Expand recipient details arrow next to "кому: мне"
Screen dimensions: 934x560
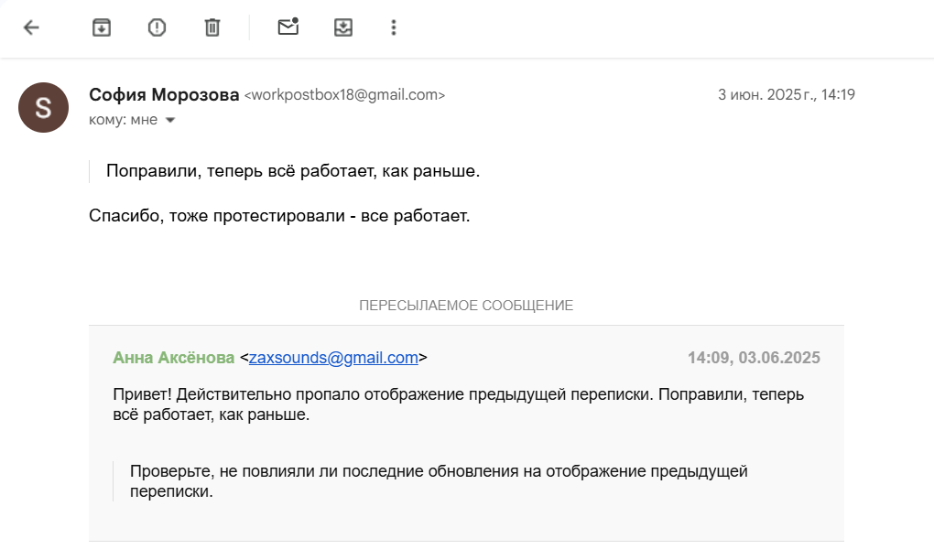169,120
